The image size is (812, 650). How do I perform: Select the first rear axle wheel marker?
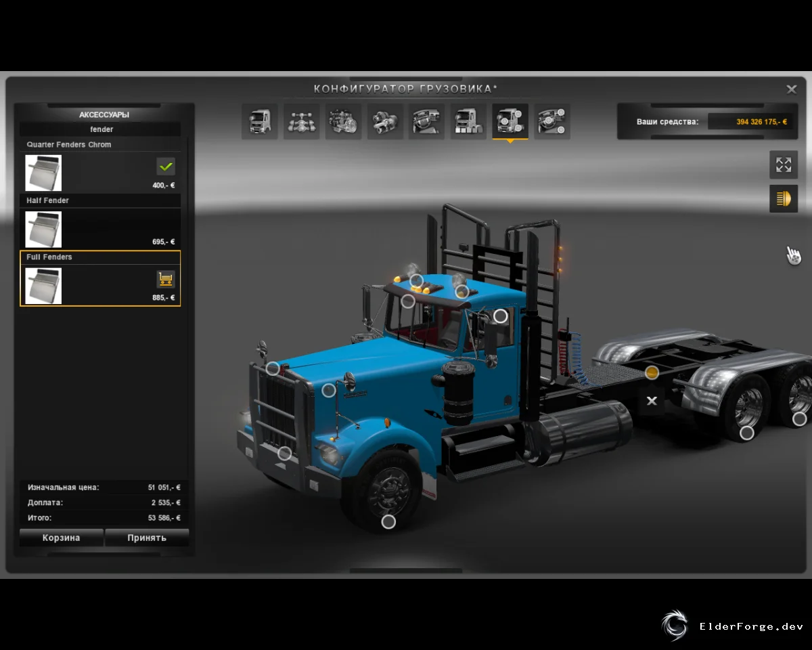tap(747, 433)
